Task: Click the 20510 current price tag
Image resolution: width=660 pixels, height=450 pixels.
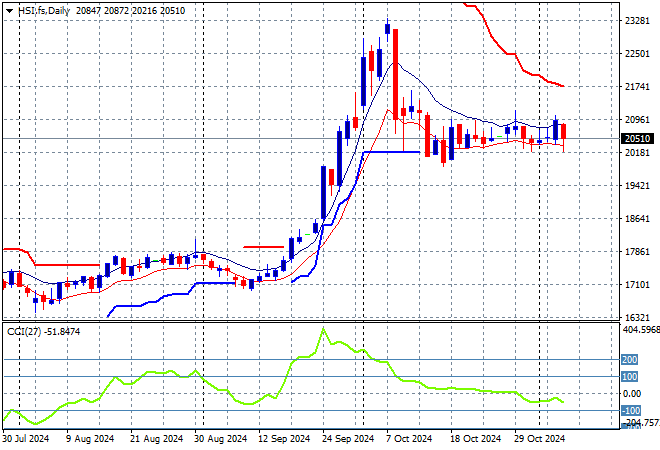Action: [x=636, y=139]
